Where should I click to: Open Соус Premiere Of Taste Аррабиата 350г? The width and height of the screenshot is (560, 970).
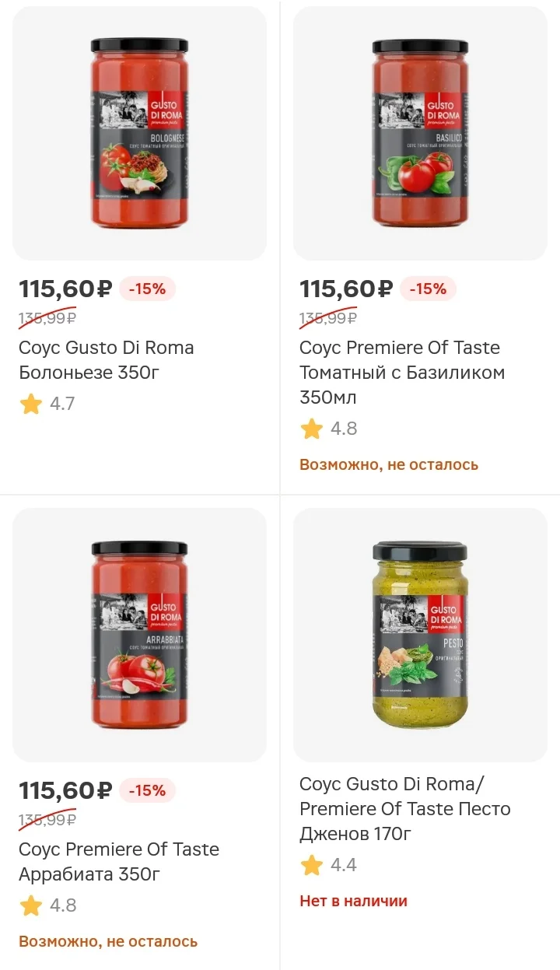click(x=119, y=862)
